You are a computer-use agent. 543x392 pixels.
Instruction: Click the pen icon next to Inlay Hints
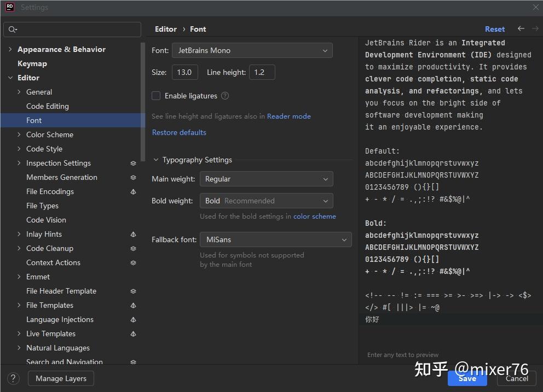[133, 234]
